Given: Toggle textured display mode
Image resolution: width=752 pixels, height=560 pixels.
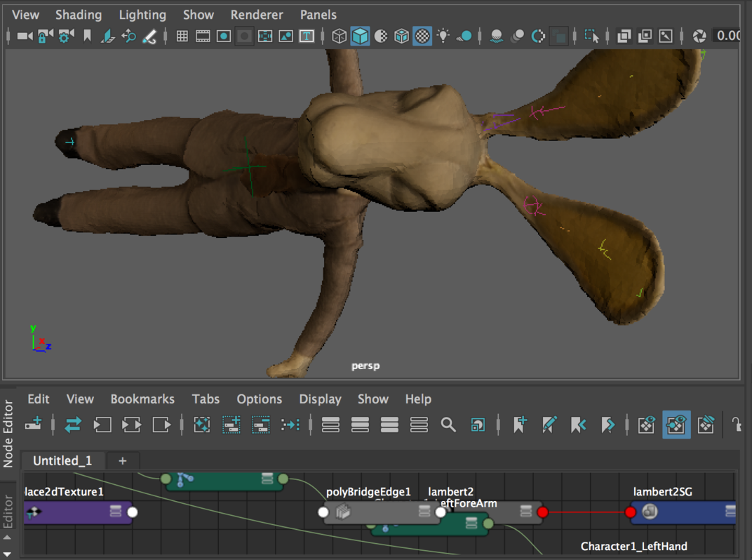Looking at the screenshot, I should coord(422,36).
